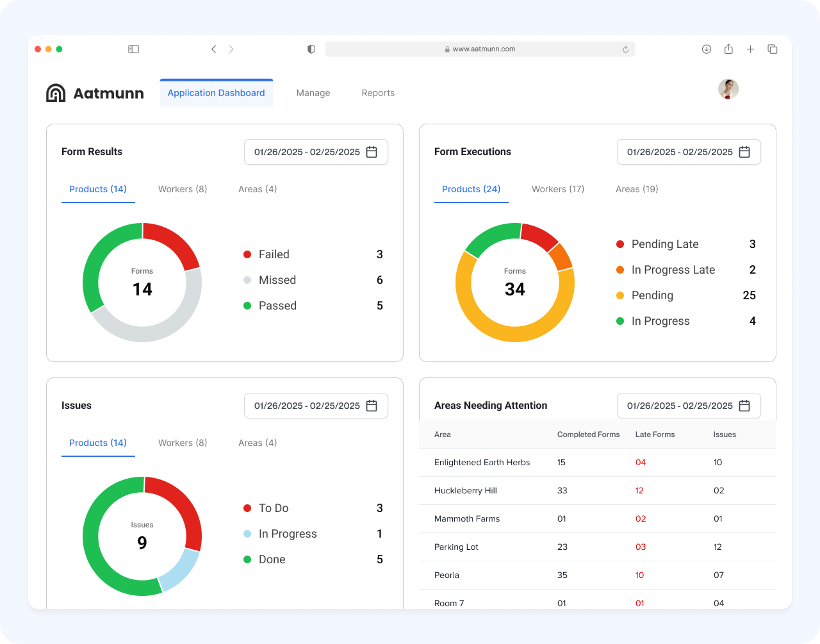The width and height of the screenshot is (820, 644).
Task: Open Huckleberry Hill row
Action: [598, 491]
